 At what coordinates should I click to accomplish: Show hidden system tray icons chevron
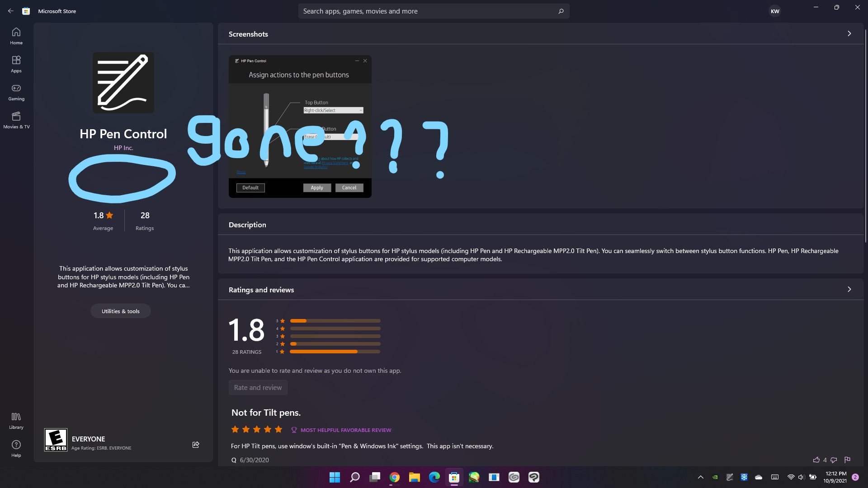(x=700, y=477)
